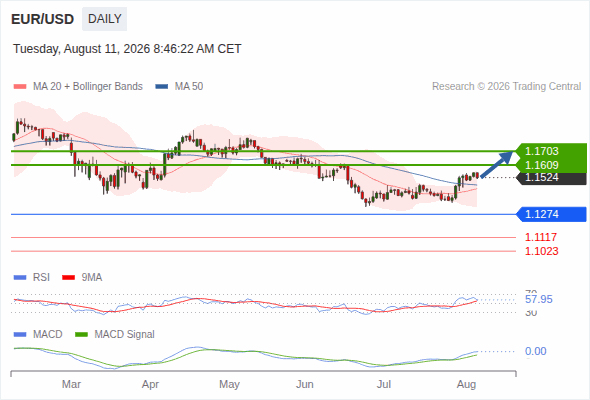Click the Mar label on time axis
Viewport: 590px width, 400px height.
(71, 384)
